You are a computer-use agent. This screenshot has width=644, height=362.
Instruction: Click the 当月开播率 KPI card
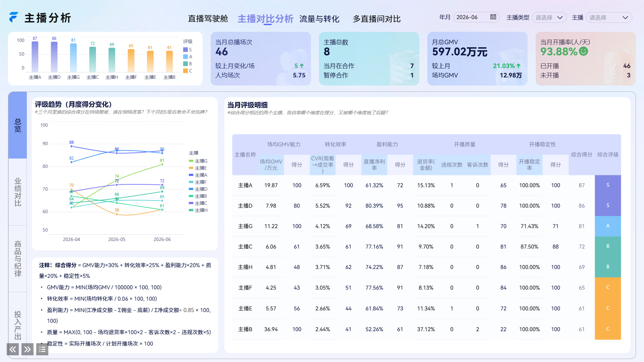586,59
